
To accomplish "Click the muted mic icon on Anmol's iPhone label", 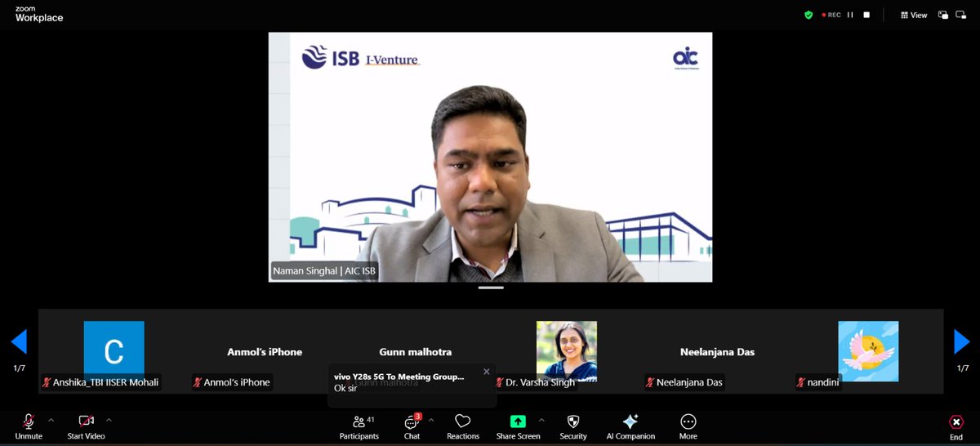I will (x=198, y=382).
